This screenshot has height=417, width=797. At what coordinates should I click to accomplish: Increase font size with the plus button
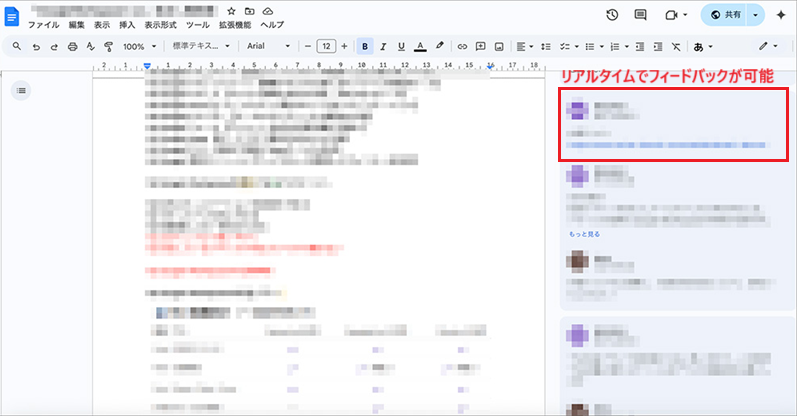pyautogui.click(x=344, y=46)
